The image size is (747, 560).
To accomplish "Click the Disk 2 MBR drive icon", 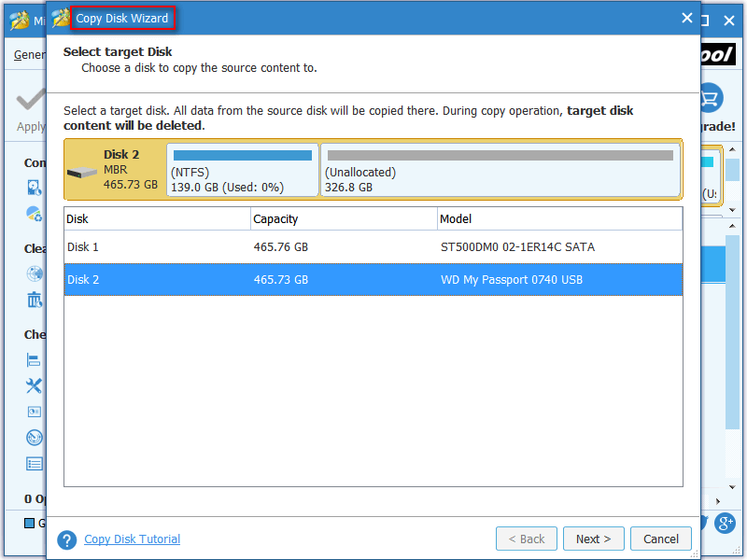I will click(82, 172).
